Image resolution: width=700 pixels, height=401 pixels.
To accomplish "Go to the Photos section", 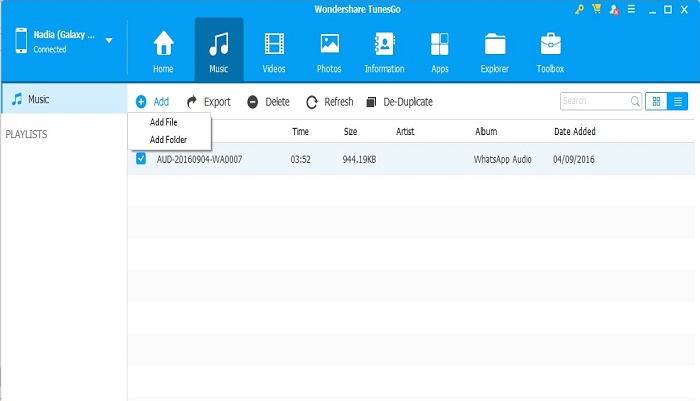I will point(328,51).
